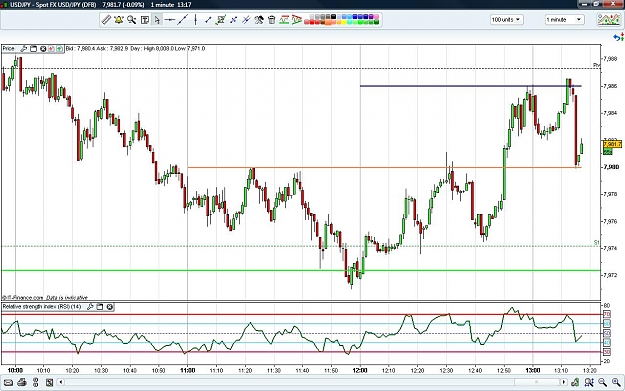Screen dimensions: 625x391
Task: Click the yellow current price label 7,981.7
Action: pyautogui.click(x=612, y=144)
